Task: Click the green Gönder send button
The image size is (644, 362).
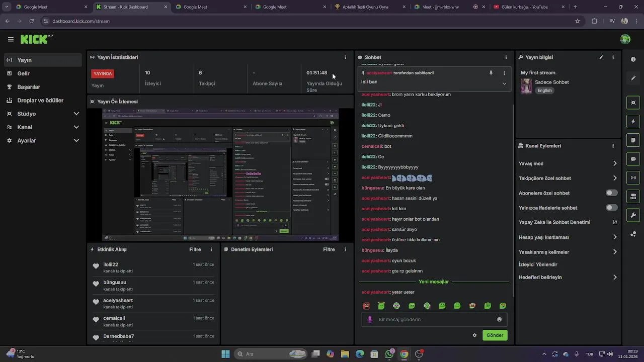Action: pos(495,335)
